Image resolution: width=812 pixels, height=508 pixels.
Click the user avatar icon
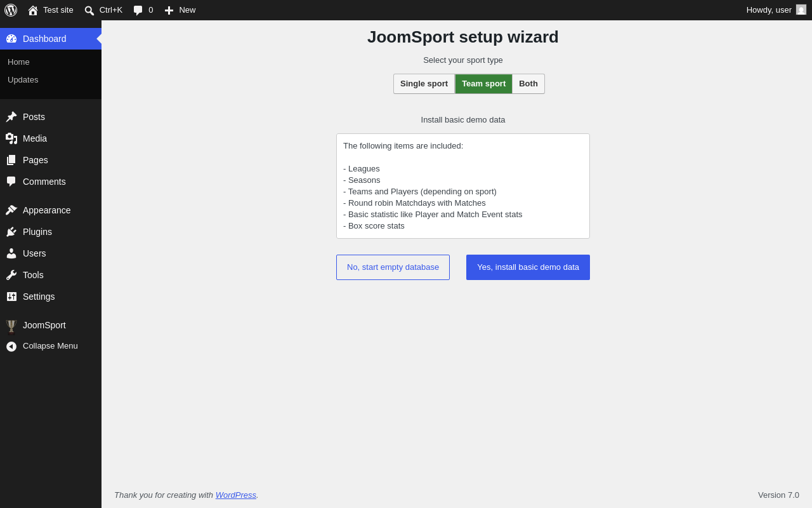(x=801, y=10)
